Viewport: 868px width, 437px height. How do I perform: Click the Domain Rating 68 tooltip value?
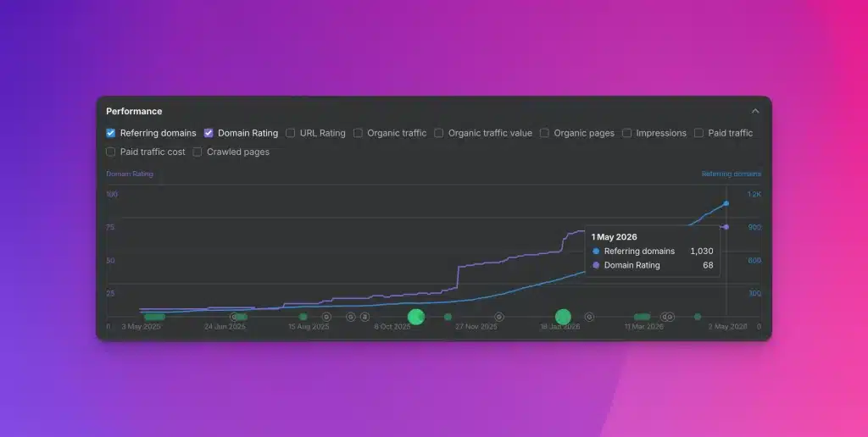tap(708, 265)
